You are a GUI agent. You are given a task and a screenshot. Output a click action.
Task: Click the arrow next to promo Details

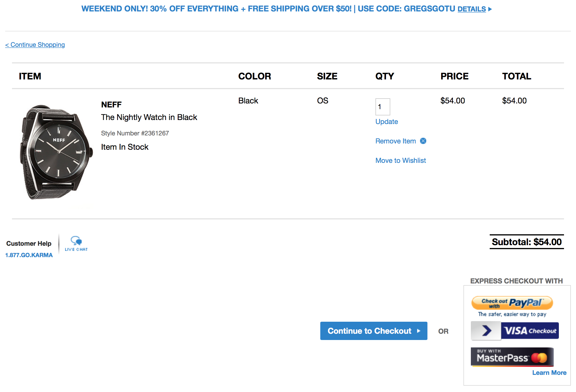(x=490, y=9)
